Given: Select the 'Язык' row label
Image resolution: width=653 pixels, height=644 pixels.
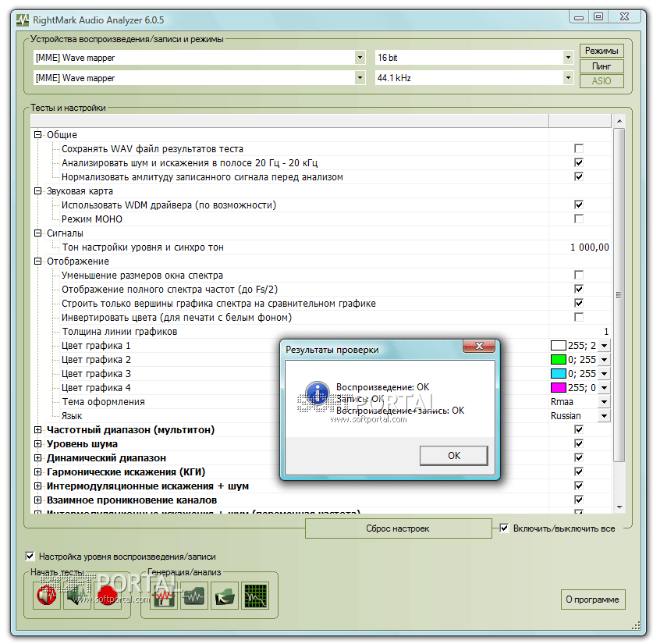Looking at the screenshot, I should pos(72,416).
